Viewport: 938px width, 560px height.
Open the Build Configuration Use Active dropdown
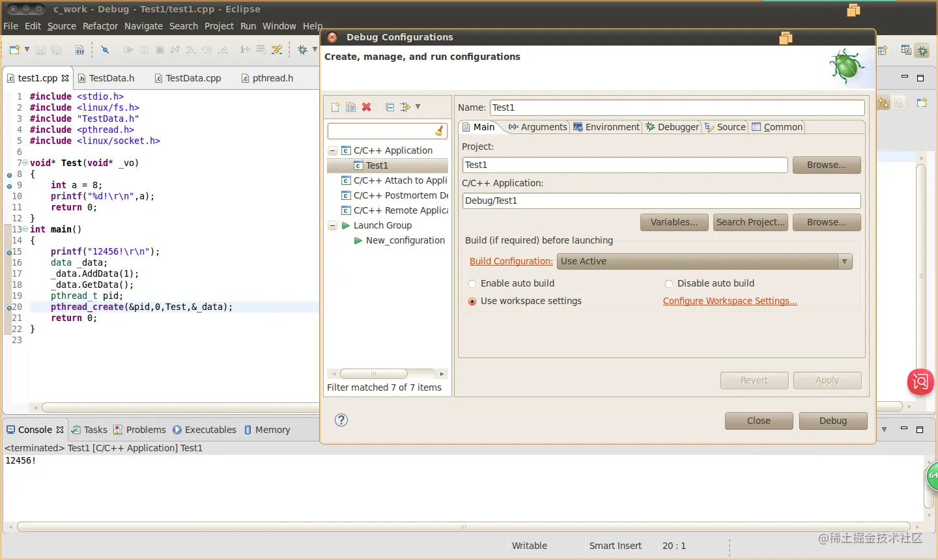(x=705, y=261)
